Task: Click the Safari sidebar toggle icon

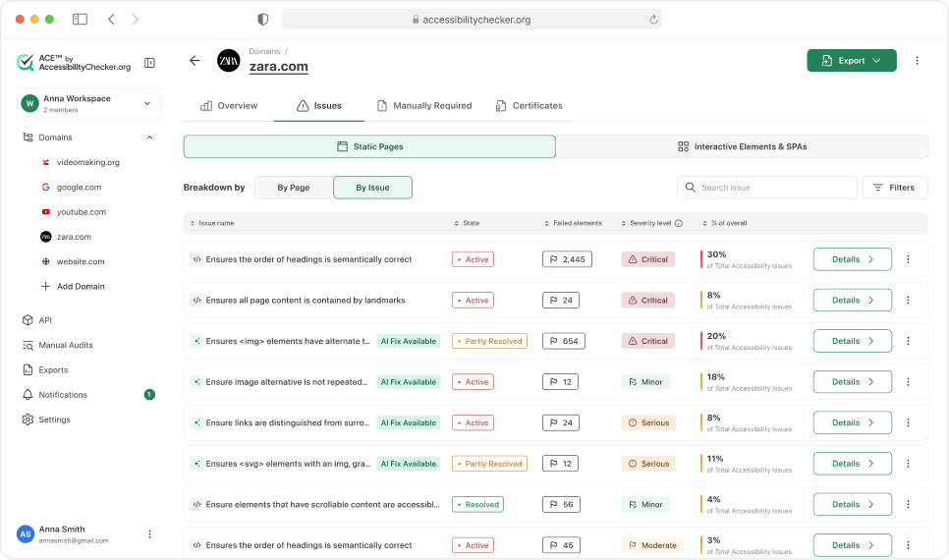Action: pos(80,20)
